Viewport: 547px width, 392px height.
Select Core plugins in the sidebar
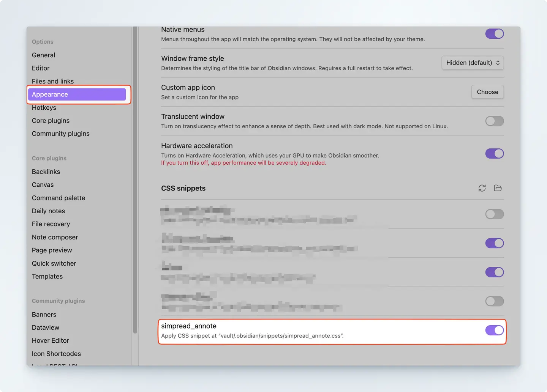tap(51, 121)
